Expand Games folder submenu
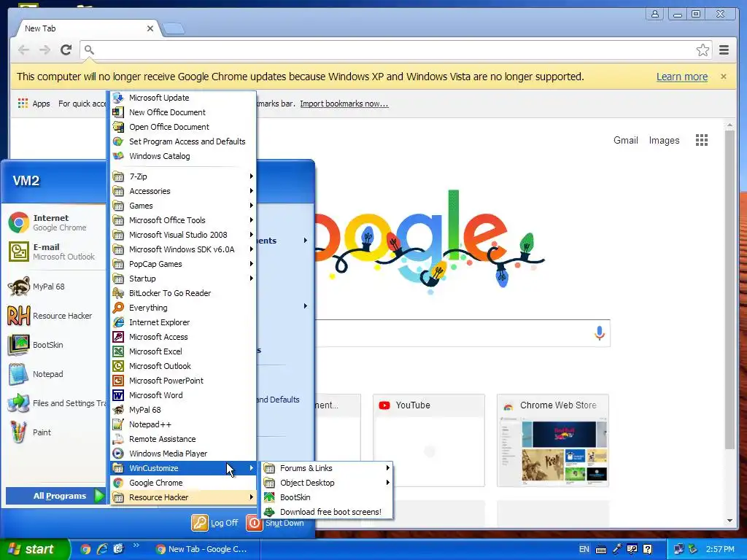747x560 pixels. coord(183,206)
